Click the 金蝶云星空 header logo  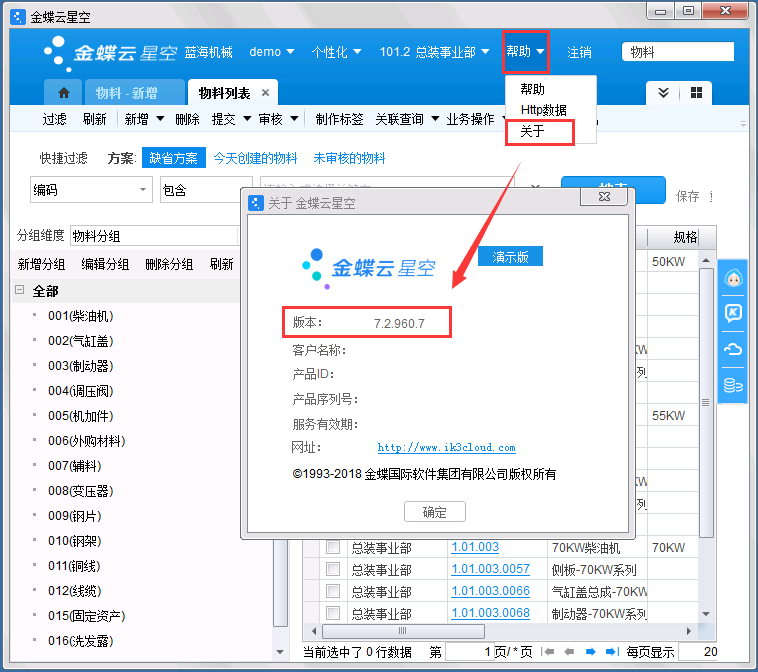(x=110, y=52)
